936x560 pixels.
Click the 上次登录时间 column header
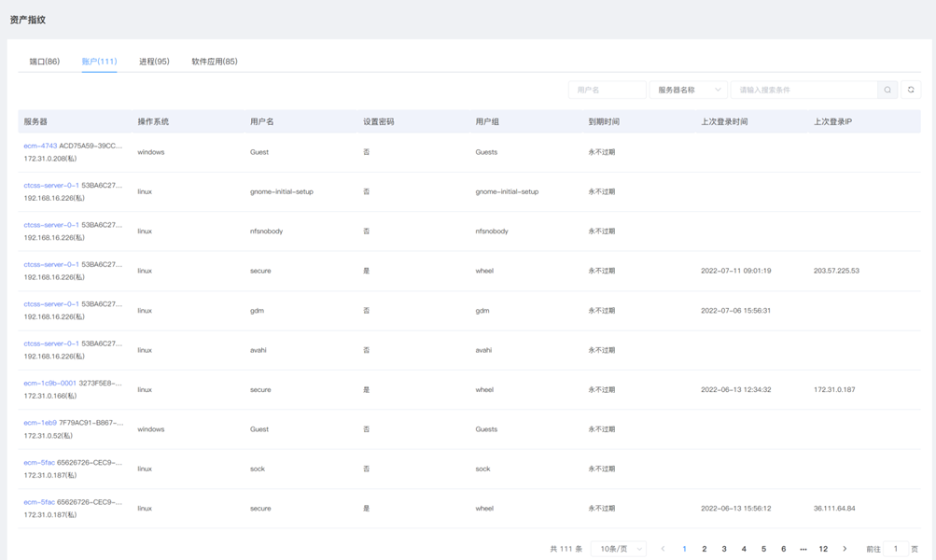(x=724, y=121)
